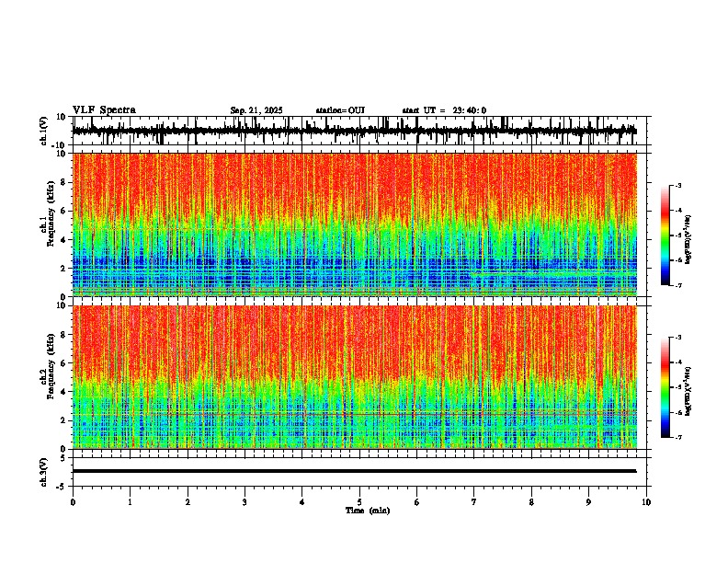Click the date "Sep. 21, 2025"

[256, 110]
